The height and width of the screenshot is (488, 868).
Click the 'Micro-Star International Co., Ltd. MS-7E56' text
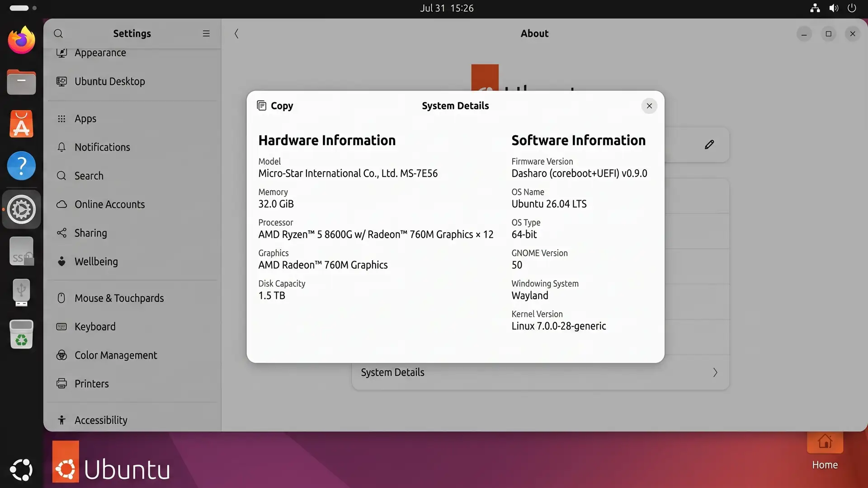click(x=348, y=174)
